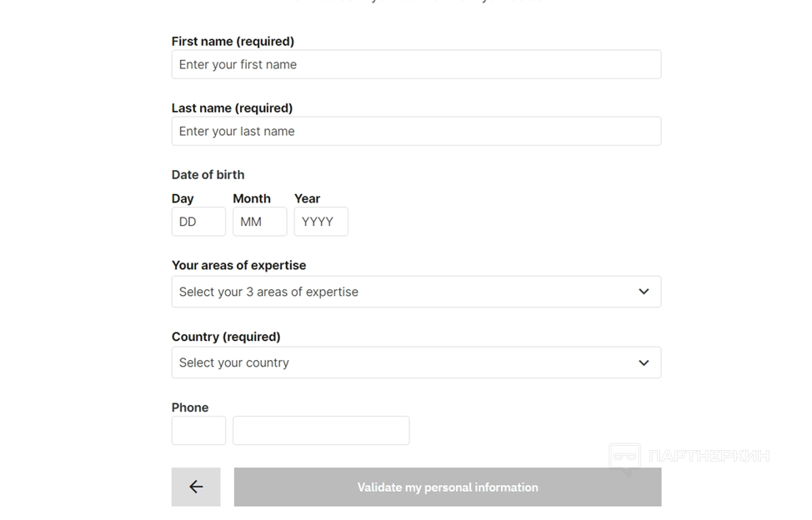Click the "Your areas of expertise" label
The width and height of the screenshot is (812, 520).
coord(238,265)
